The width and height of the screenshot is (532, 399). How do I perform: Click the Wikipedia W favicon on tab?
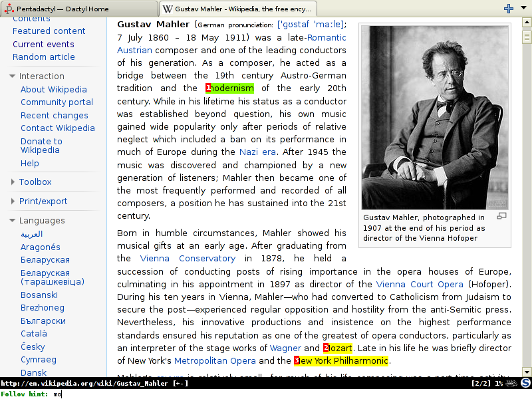pyautogui.click(x=168, y=9)
